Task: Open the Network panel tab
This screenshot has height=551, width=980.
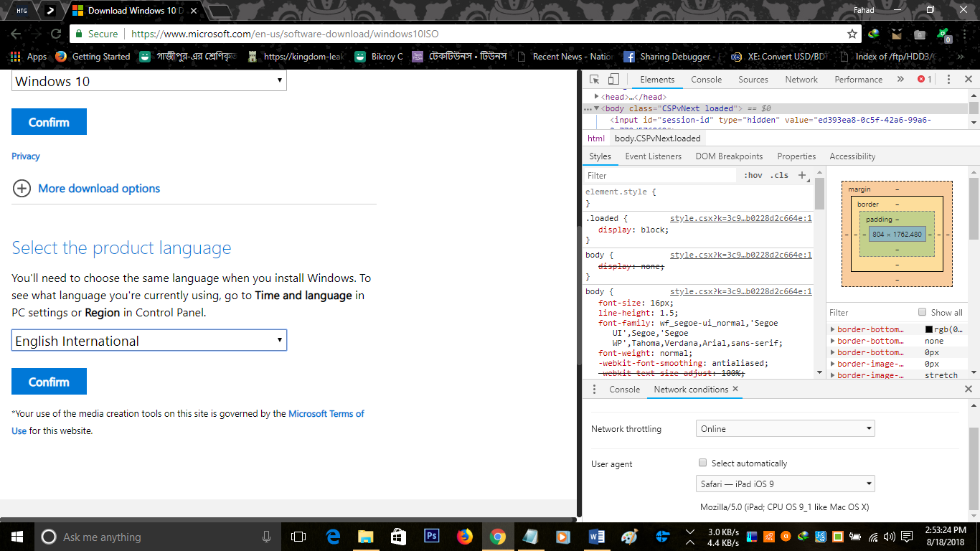Action: point(801,80)
